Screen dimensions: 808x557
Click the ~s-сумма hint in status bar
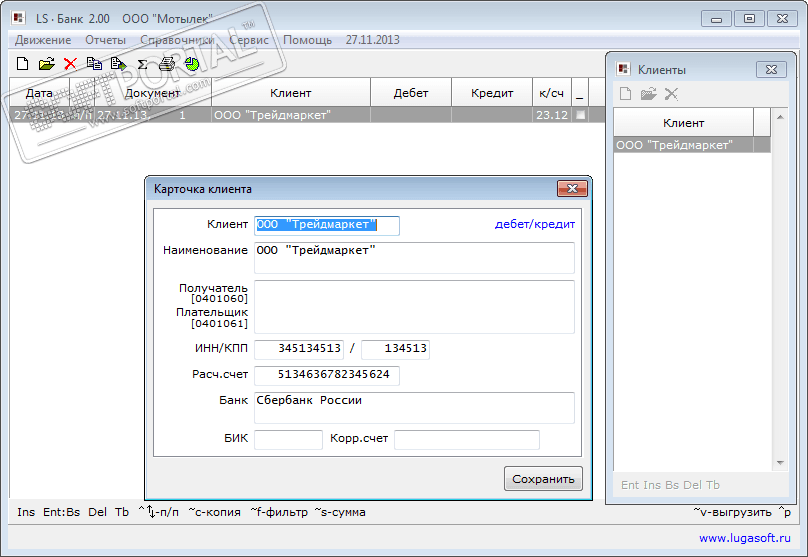(x=340, y=512)
